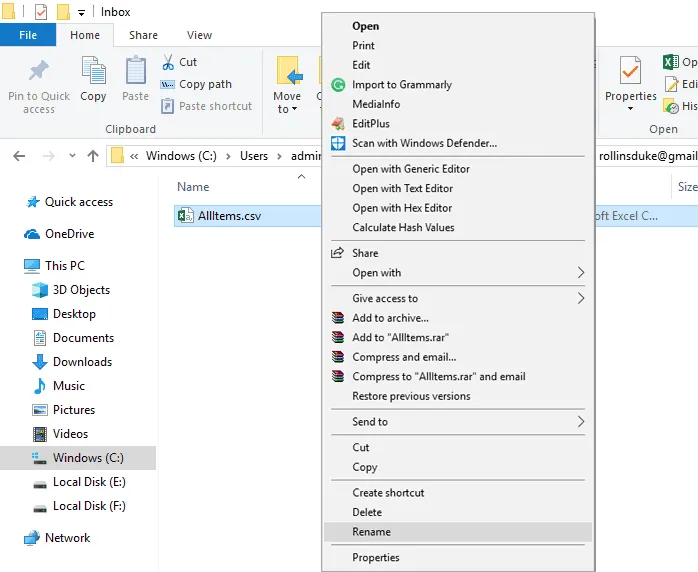Switch to the View ribbon tab
The width and height of the screenshot is (698, 572).
[199, 35]
